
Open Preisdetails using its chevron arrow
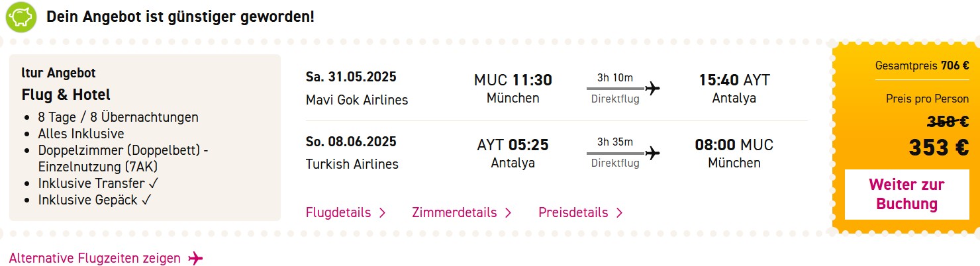coord(619,212)
